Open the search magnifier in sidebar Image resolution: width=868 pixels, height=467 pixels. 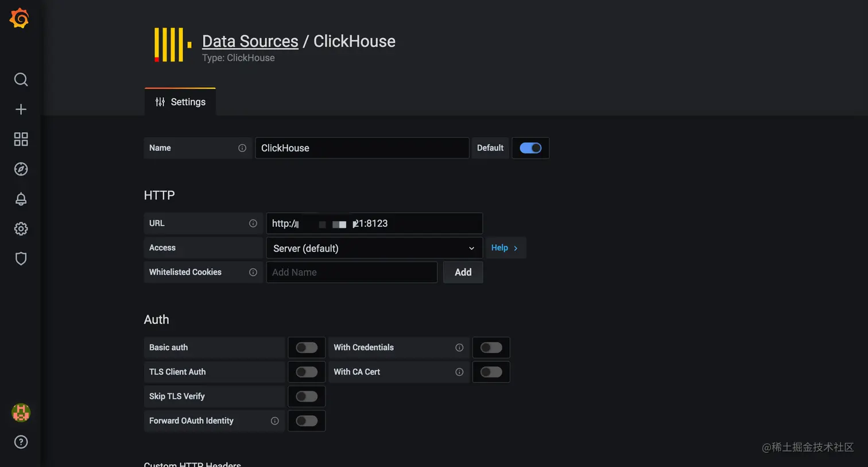tap(21, 79)
